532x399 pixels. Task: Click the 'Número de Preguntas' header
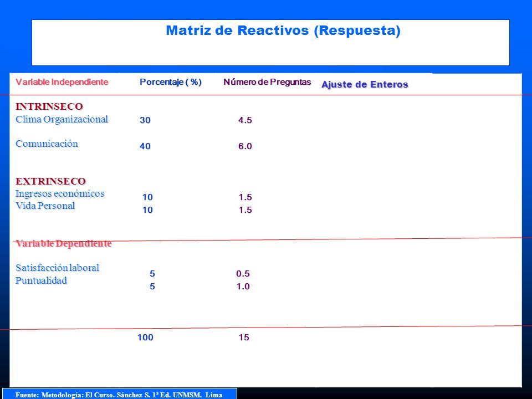pyautogui.click(x=267, y=82)
